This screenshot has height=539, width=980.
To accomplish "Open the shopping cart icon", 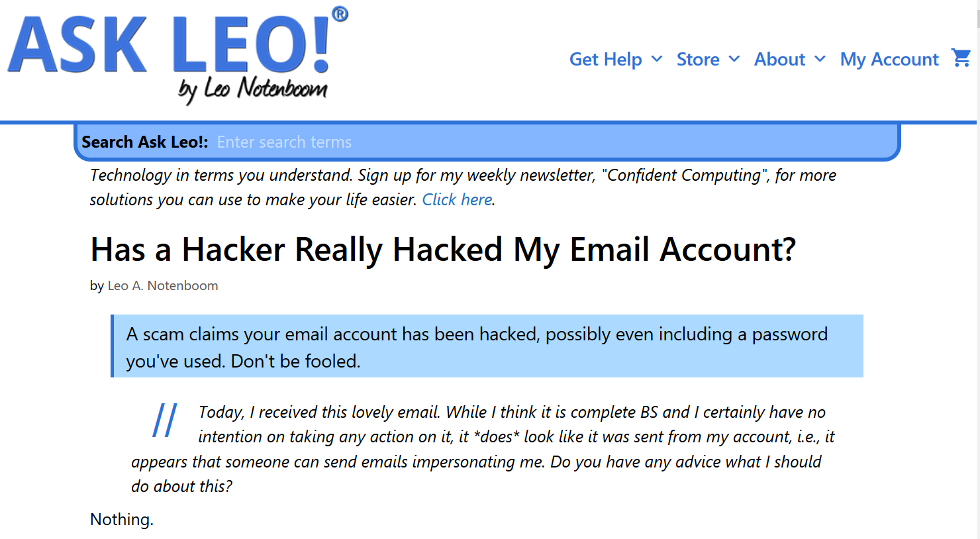I will pyautogui.click(x=961, y=58).
